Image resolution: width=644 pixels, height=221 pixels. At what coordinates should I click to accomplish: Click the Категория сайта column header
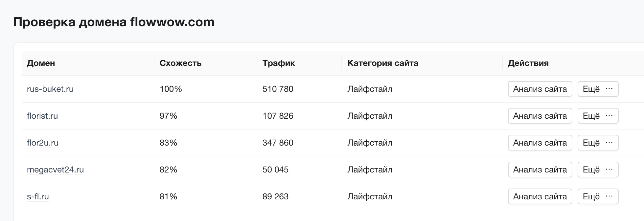click(383, 63)
